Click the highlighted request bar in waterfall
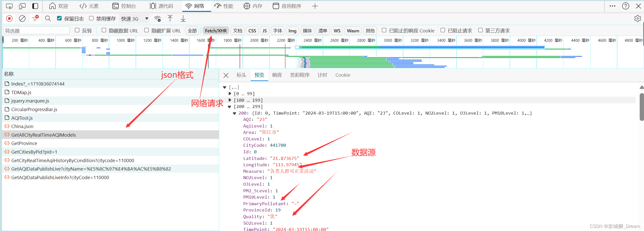644x231 pixels. (x=420, y=47)
